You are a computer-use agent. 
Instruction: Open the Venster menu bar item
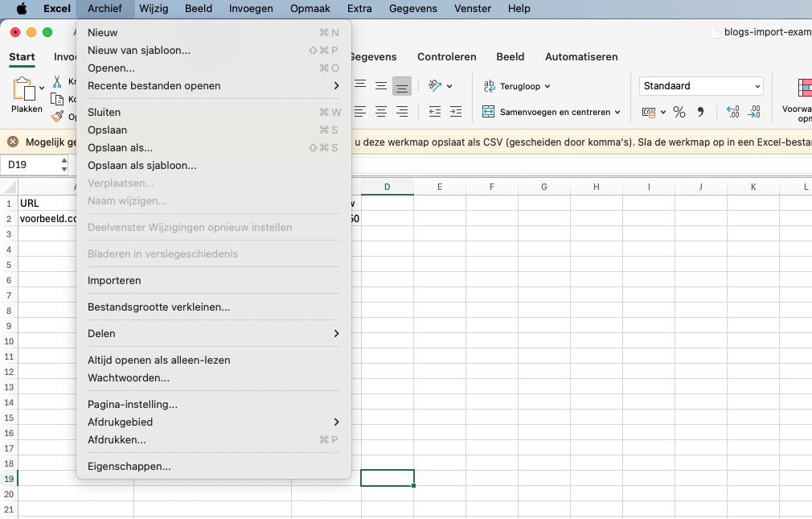click(473, 9)
